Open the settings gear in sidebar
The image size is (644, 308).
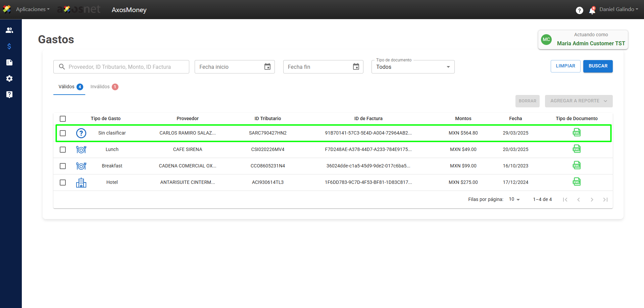pos(9,79)
